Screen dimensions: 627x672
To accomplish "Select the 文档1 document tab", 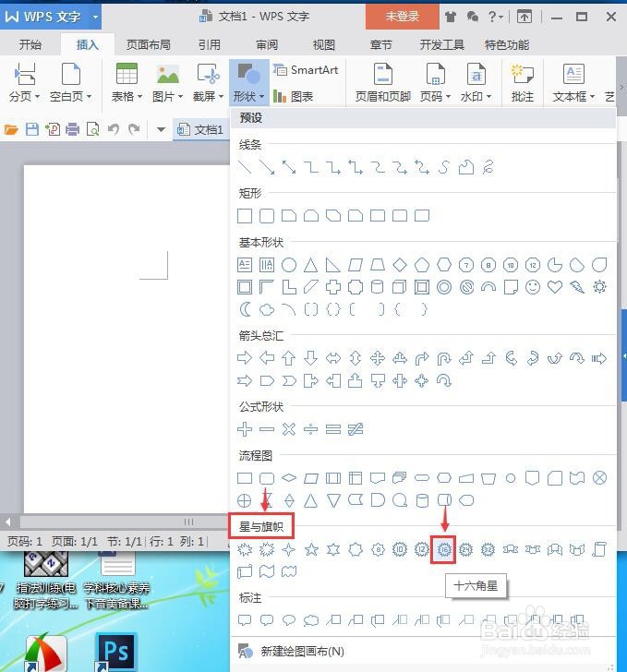I will (201, 129).
